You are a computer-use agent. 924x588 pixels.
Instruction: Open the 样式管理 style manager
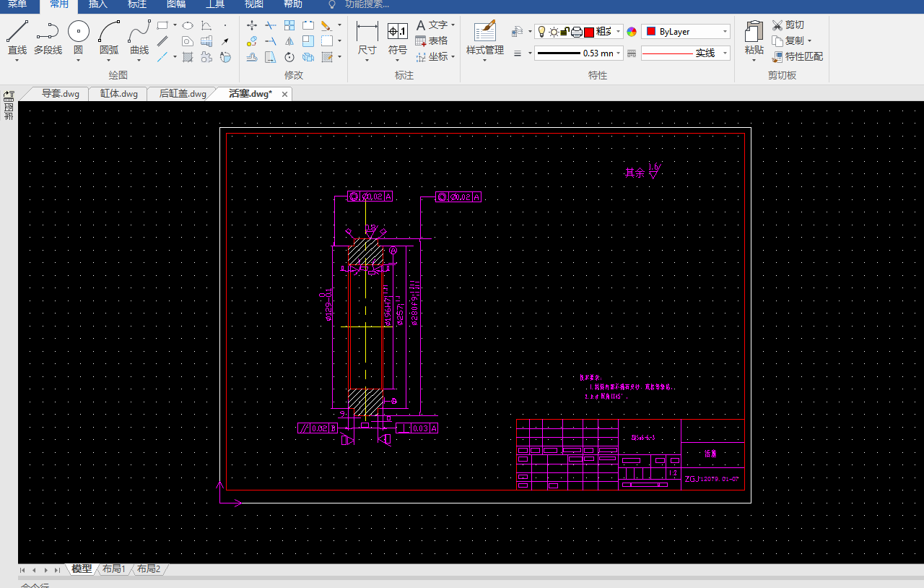pyautogui.click(x=484, y=33)
